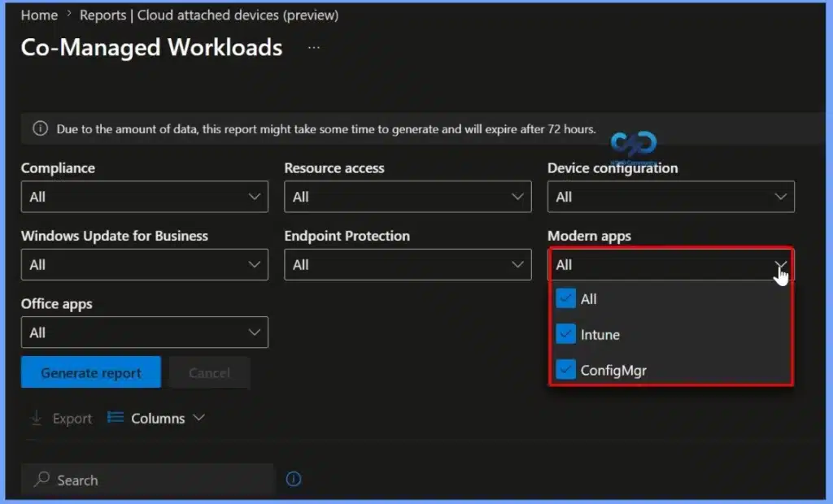Click the Generate report button
Viewport: 833px width, 504px height.
point(91,372)
